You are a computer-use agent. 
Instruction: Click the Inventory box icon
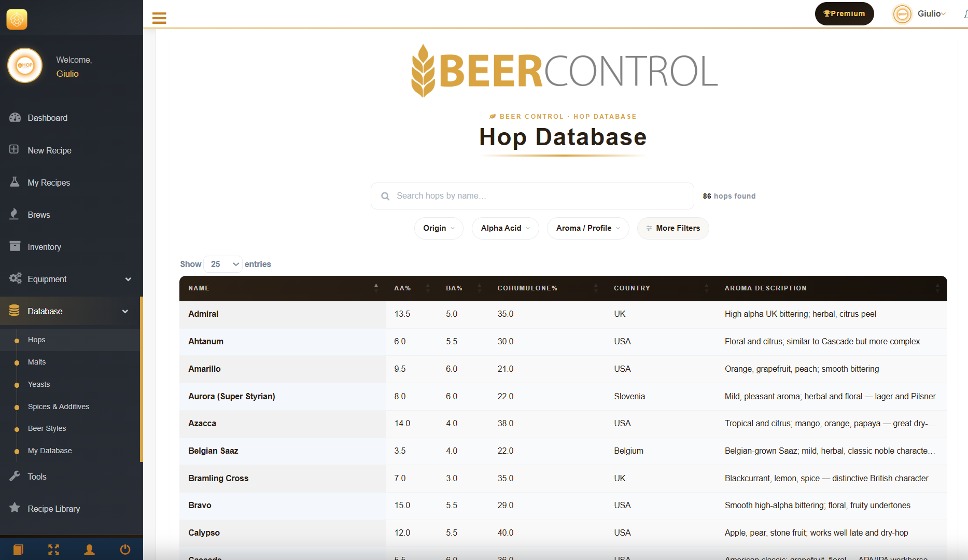click(x=15, y=246)
